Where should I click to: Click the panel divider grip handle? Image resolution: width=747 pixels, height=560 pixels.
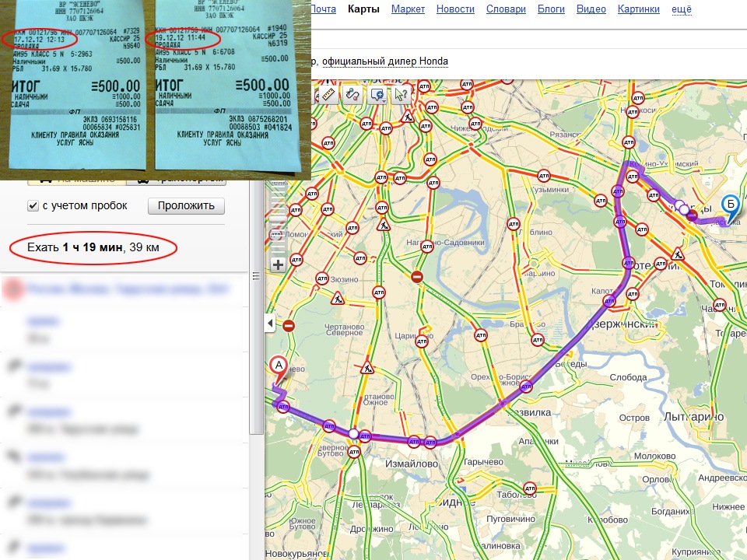click(256, 276)
